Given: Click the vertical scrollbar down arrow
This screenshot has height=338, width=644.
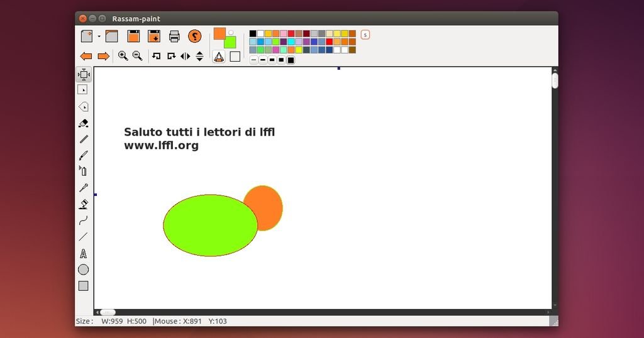Looking at the screenshot, I should pyautogui.click(x=555, y=305).
